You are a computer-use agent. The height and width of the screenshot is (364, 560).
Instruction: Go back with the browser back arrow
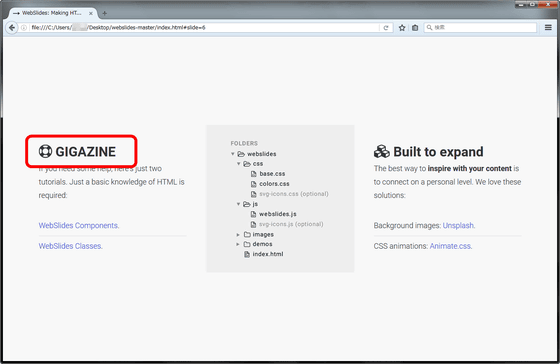(x=12, y=28)
